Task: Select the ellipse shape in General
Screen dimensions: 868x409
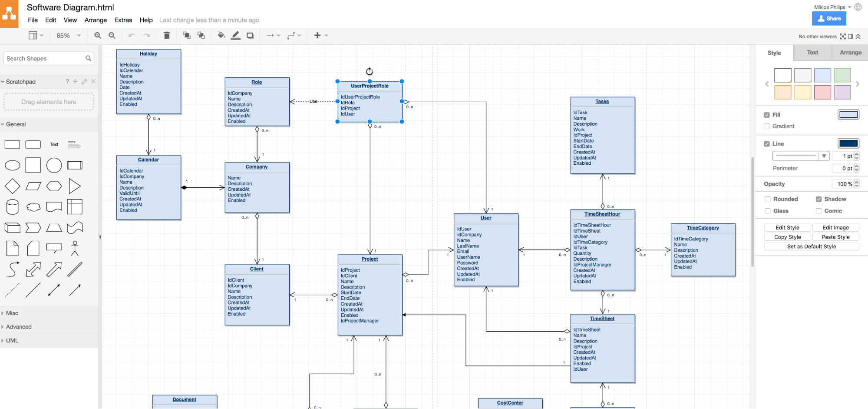Action: pyautogui.click(x=13, y=166)
